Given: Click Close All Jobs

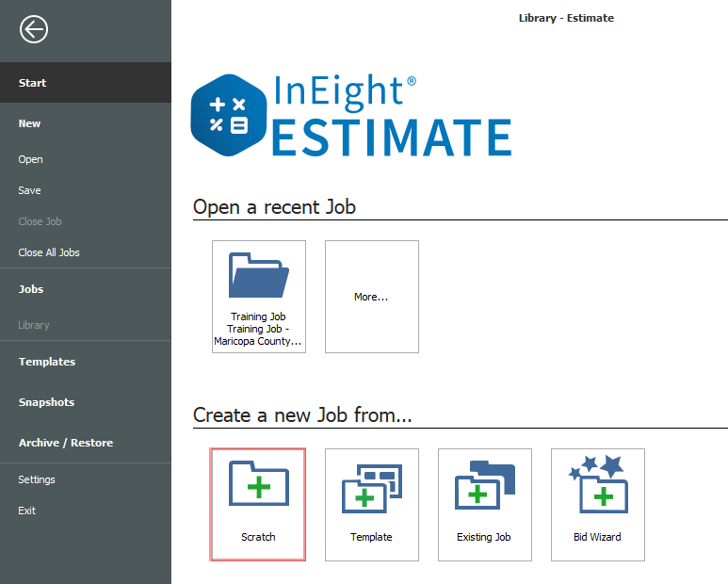Looking at the screenshot, I should pos(49,252).
